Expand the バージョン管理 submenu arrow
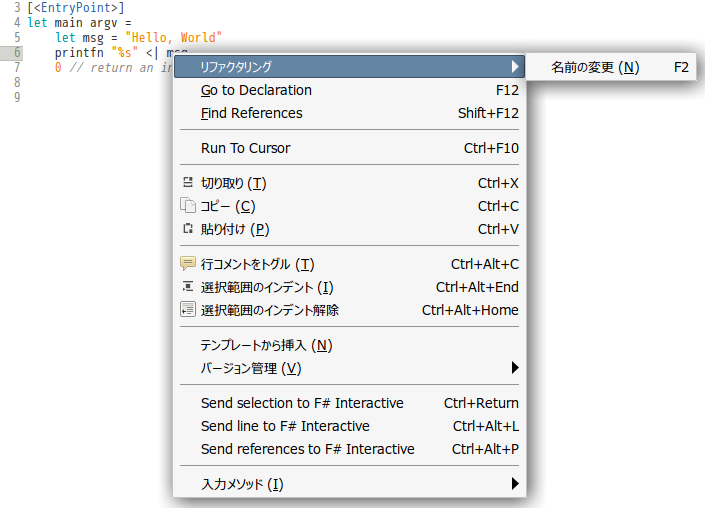 [x=515, y=367]
